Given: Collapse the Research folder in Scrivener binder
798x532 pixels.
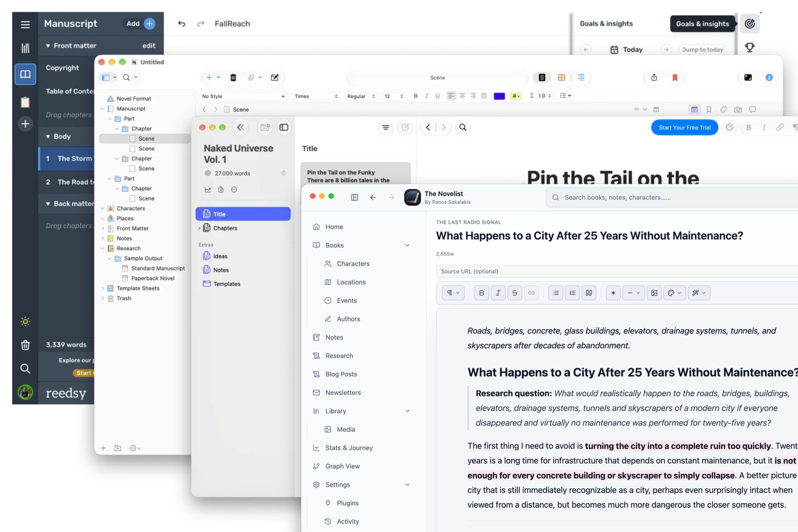Looking at the screenshot, I should click(103, 248).
